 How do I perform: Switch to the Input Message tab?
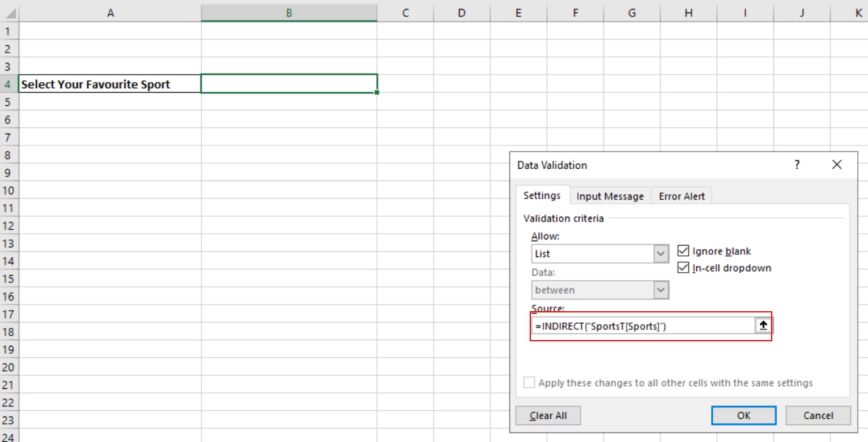tap(610, 196)
